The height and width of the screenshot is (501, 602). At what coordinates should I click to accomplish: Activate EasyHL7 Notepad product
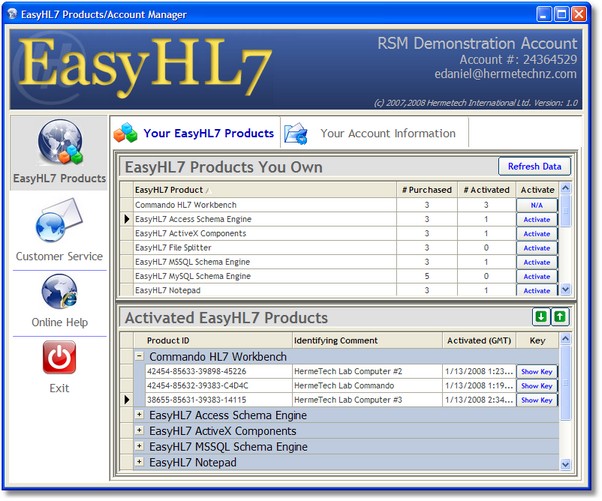pyautogui.click(x=537, y=290)
